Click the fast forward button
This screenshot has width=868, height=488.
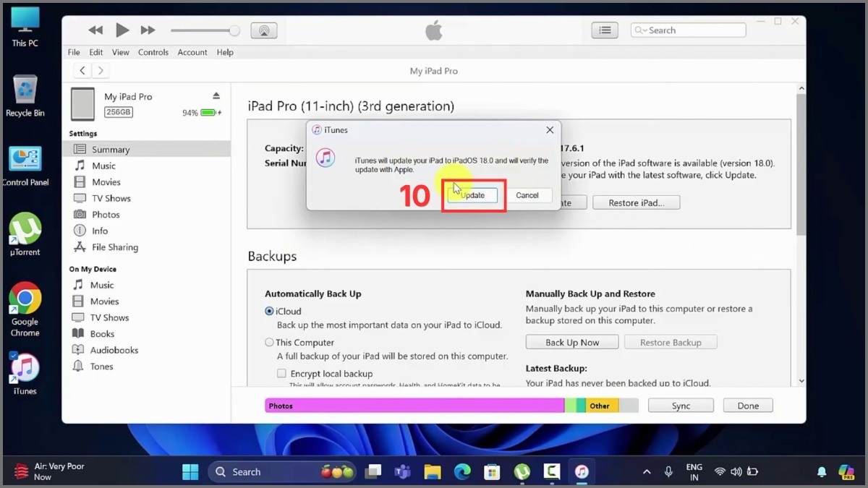[x=148, y=30]
